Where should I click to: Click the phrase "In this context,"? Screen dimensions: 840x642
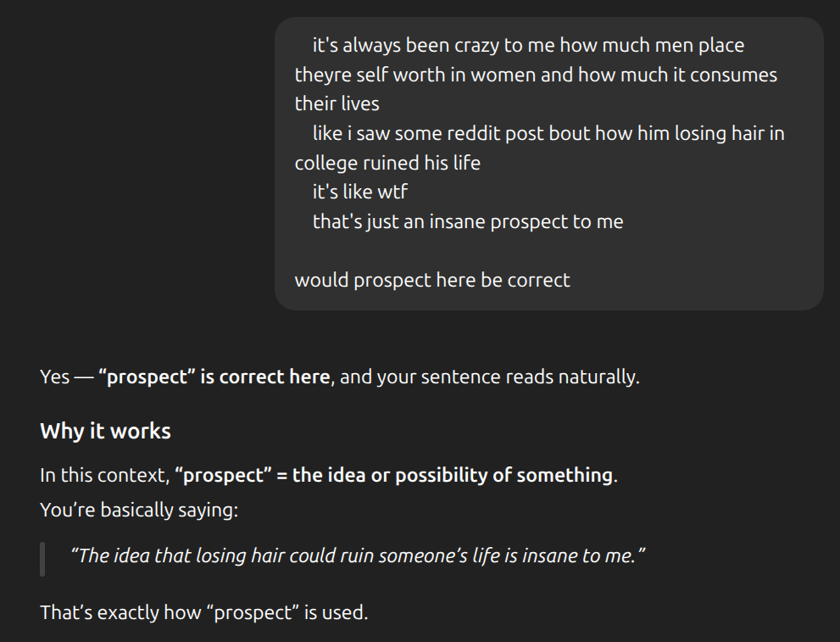104,475
